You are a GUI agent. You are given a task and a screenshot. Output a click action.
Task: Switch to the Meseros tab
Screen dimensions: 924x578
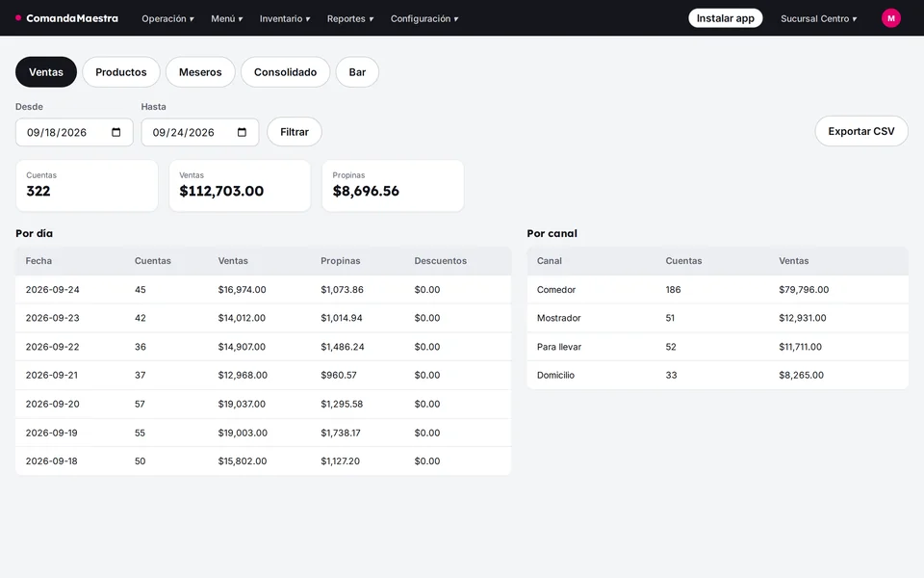(x=200, y=72)
